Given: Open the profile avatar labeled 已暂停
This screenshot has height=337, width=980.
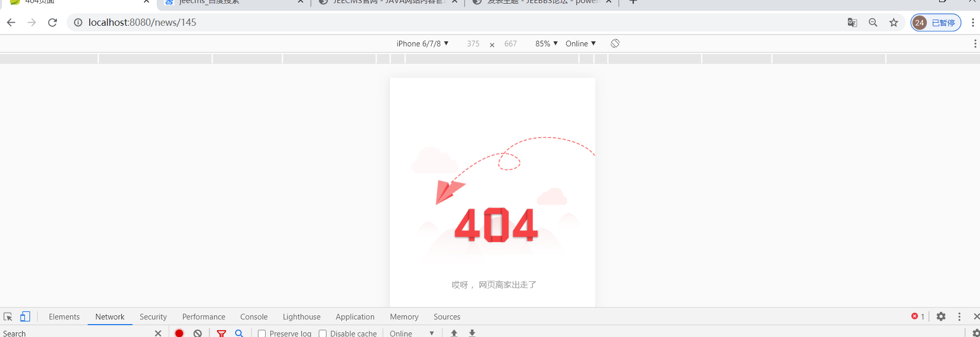Looking at the screenshot, I should coord(936,23).
